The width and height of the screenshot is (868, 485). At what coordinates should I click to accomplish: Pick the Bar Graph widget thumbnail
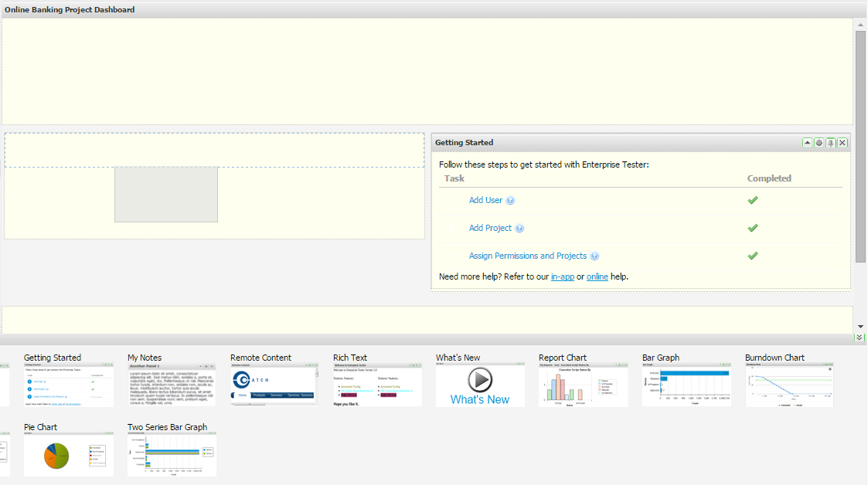point(686,385)
